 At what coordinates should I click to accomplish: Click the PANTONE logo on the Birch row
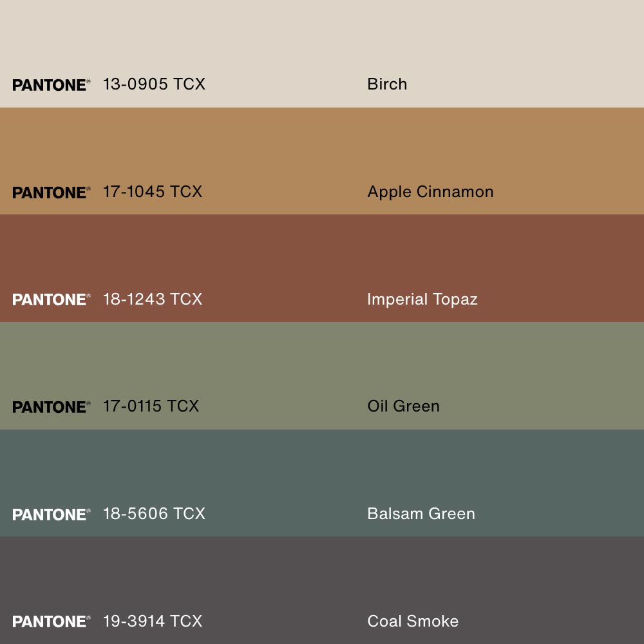[x=51, y=85]
